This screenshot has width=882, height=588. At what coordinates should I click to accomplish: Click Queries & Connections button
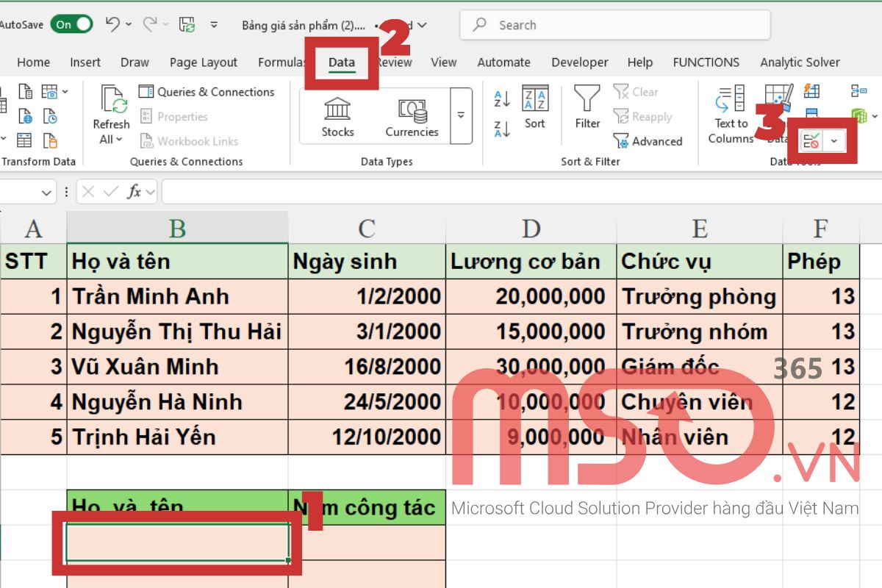[x=207, y=92]
